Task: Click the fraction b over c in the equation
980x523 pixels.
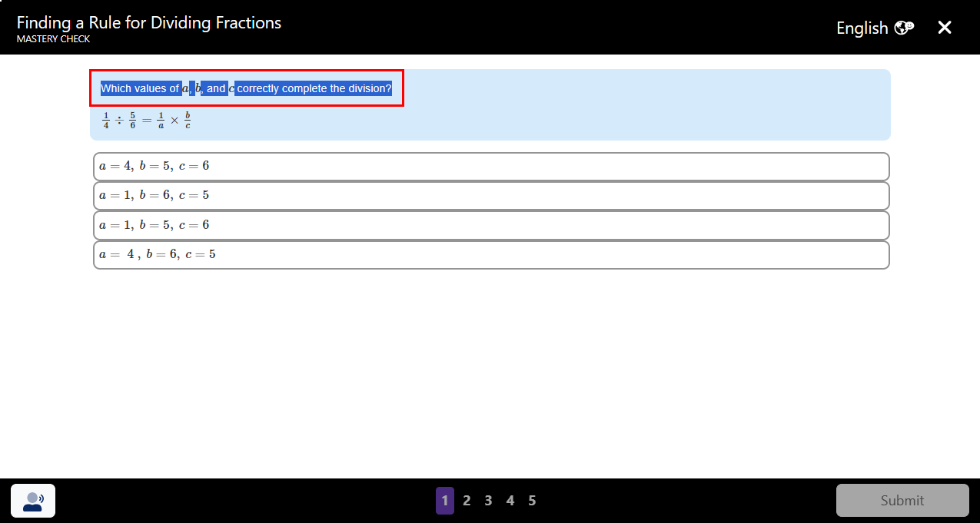Action: [188, 121]
